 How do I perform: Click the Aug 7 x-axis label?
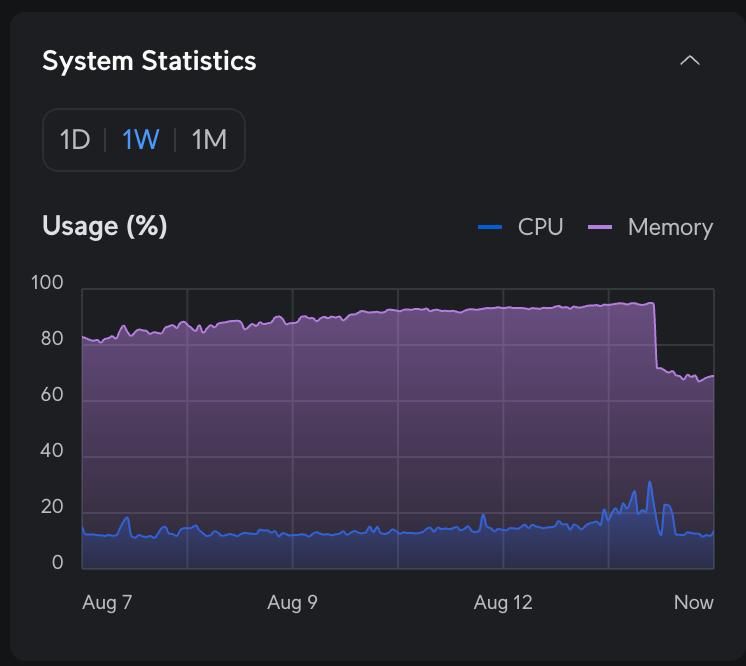click(107, 602)
